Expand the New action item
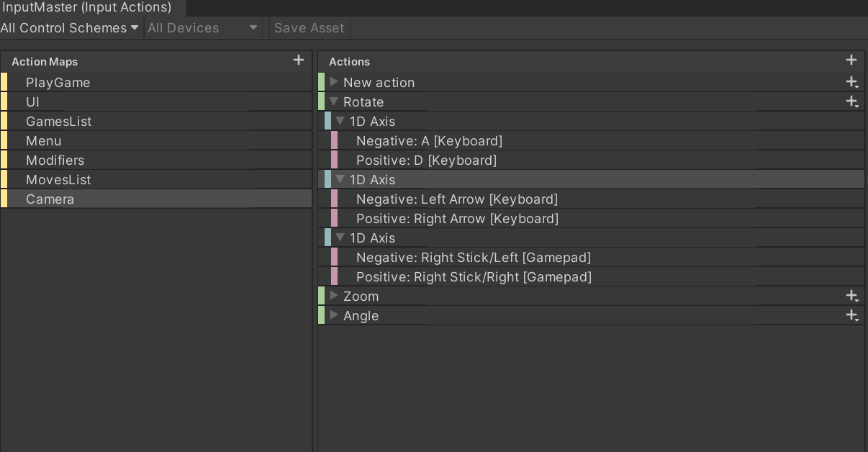This screenshot has width=868, height=452. 334,82
